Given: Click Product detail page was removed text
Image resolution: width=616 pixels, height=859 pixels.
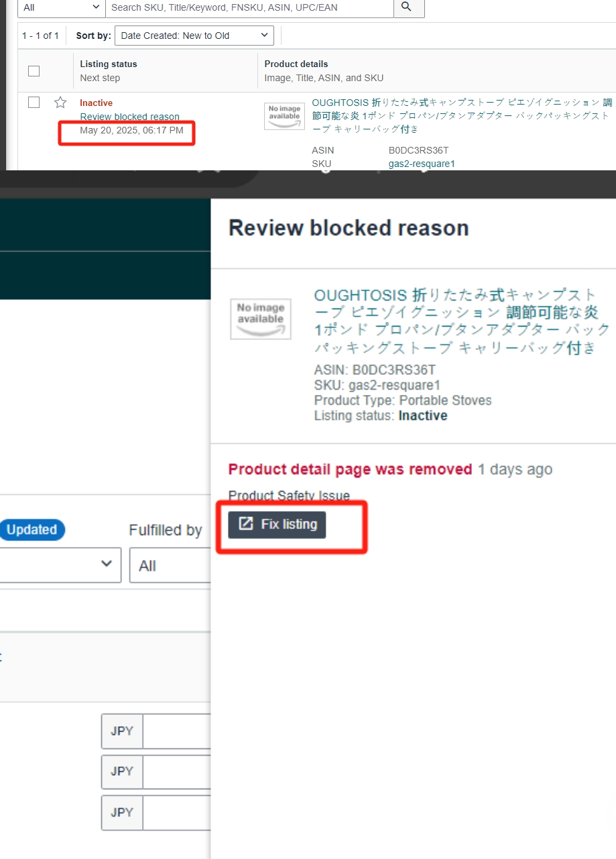Looking at the screenshot, I should (351, 469).
